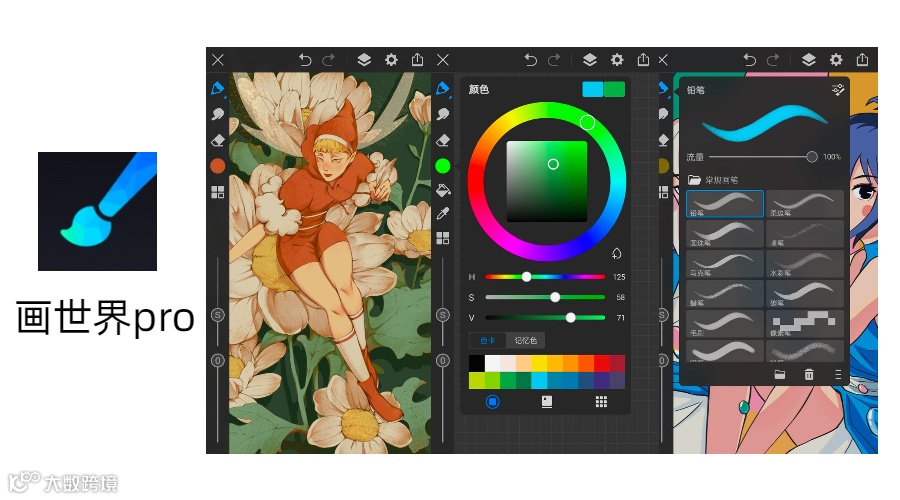Select the 水彩笔 brush thumbnail
The width and height of the screenshot is (900, 500).
point(805,264)
